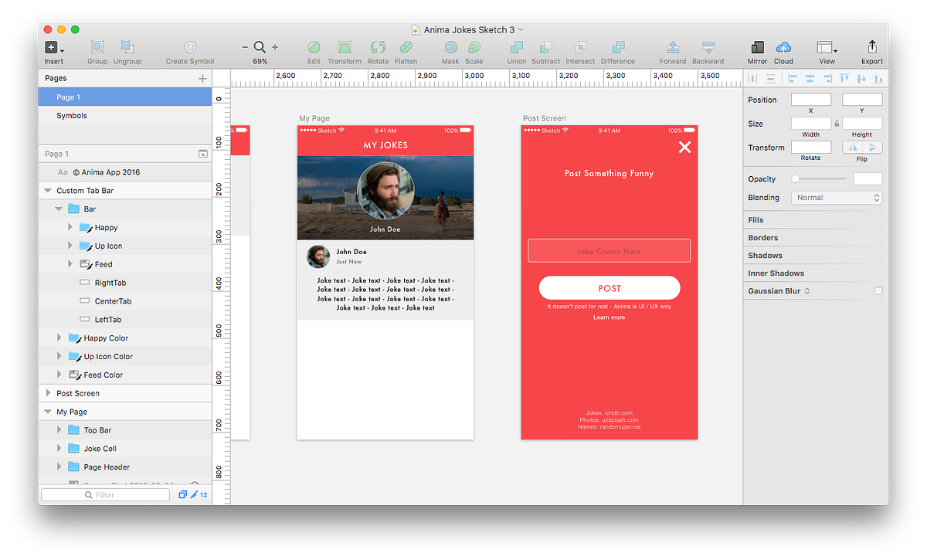This screenshot has width=927, height=560.
Task: Open Cloud sharing from the toolbar
Action: (x=783, y=46)
